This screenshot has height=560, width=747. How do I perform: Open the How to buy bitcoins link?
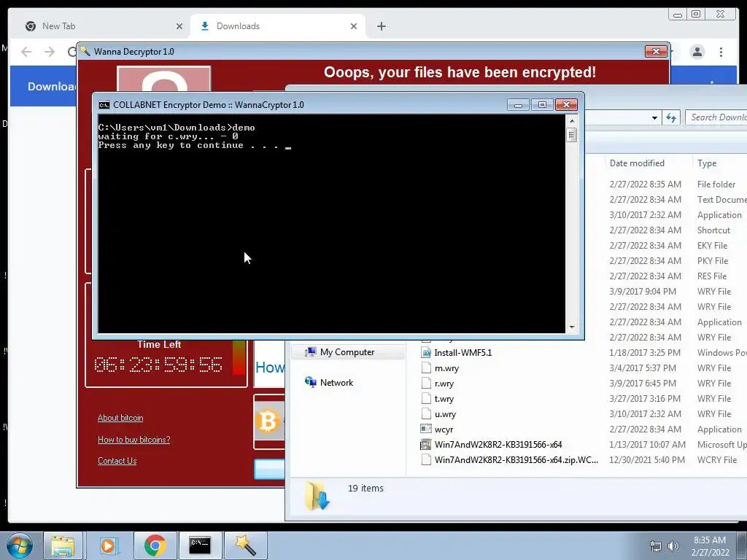134,439
